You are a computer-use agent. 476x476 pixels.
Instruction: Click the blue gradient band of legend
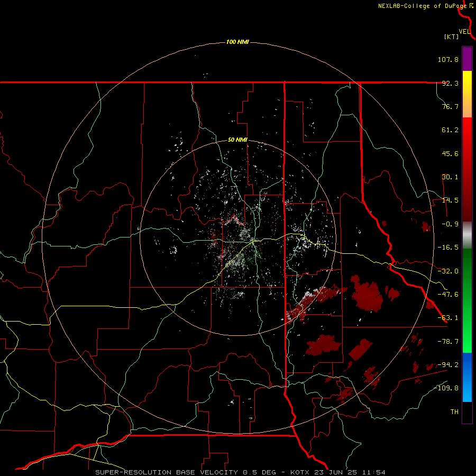pos(467,377)
